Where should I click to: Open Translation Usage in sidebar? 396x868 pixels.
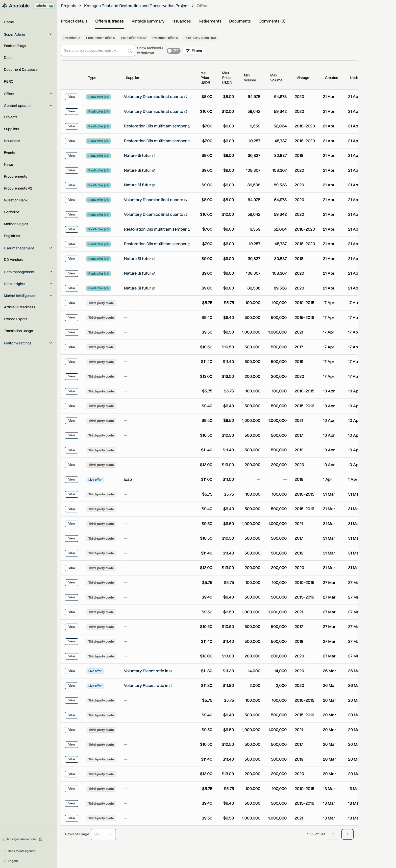tap(19, 331)
